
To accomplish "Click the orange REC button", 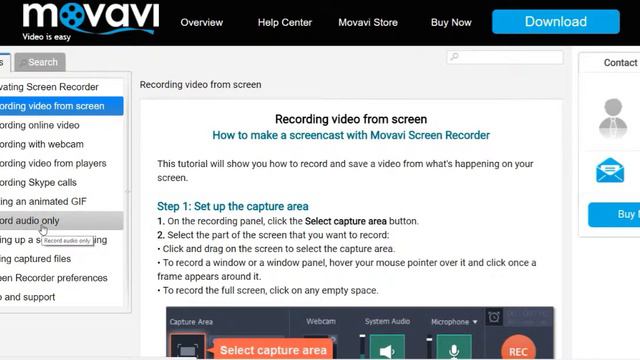I will coord(518,348).
